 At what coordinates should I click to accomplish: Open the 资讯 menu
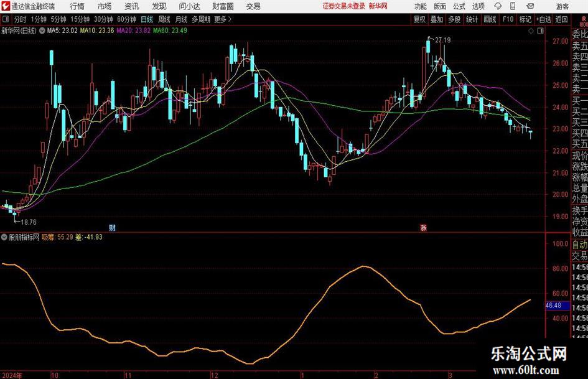(132, 6)
